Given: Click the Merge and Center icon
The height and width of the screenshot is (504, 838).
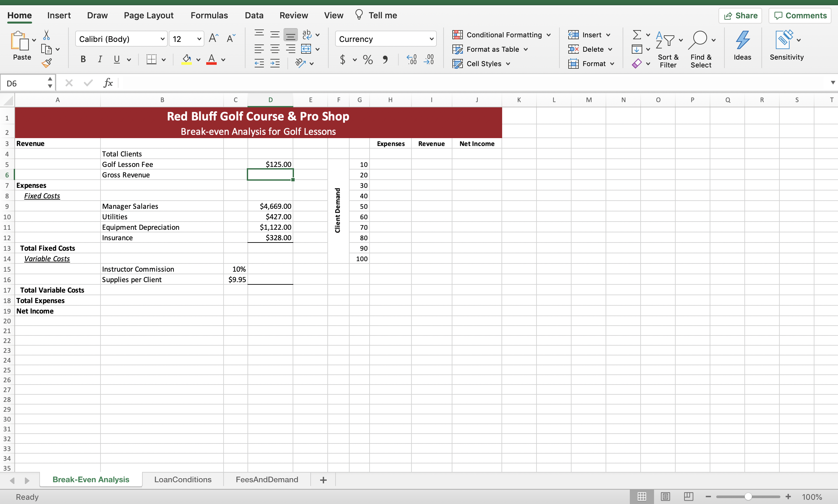Looking at the screenshot, I should tap(306, 49).
